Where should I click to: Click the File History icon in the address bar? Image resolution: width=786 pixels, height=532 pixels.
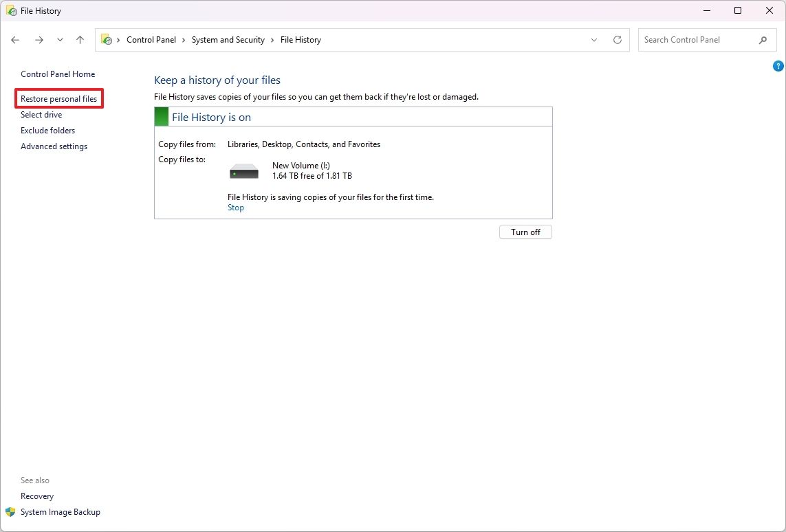107,39
